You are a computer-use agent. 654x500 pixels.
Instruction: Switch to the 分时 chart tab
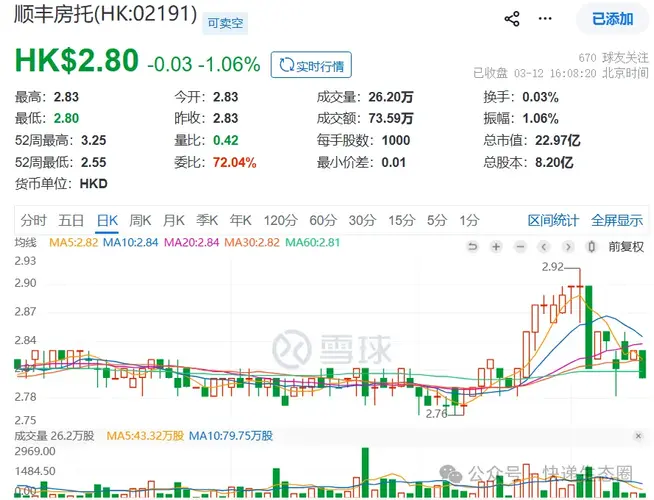click(33, 220)
